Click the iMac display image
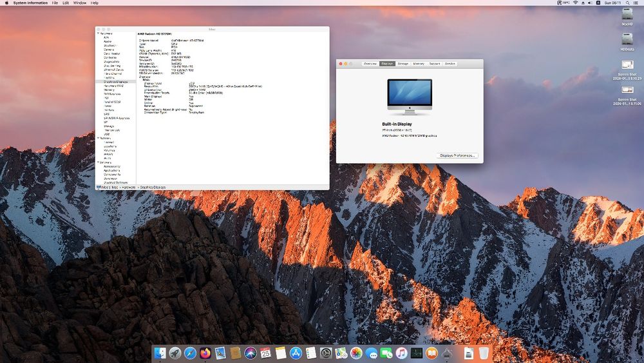Image resolution: width=644 pixels, height=363 pixels. tap(410, 97)
